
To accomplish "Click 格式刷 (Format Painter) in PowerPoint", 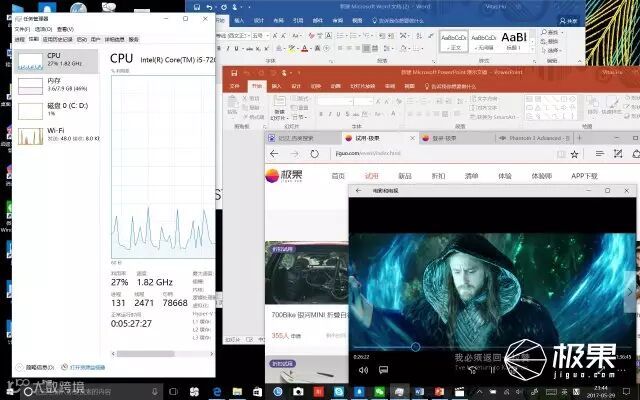I will tap(253, 117).
